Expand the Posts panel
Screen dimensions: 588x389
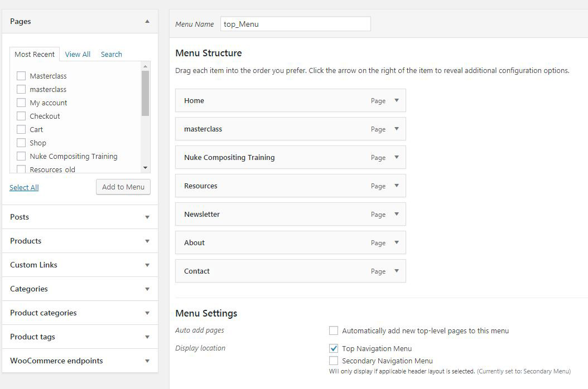click(147, 217)
